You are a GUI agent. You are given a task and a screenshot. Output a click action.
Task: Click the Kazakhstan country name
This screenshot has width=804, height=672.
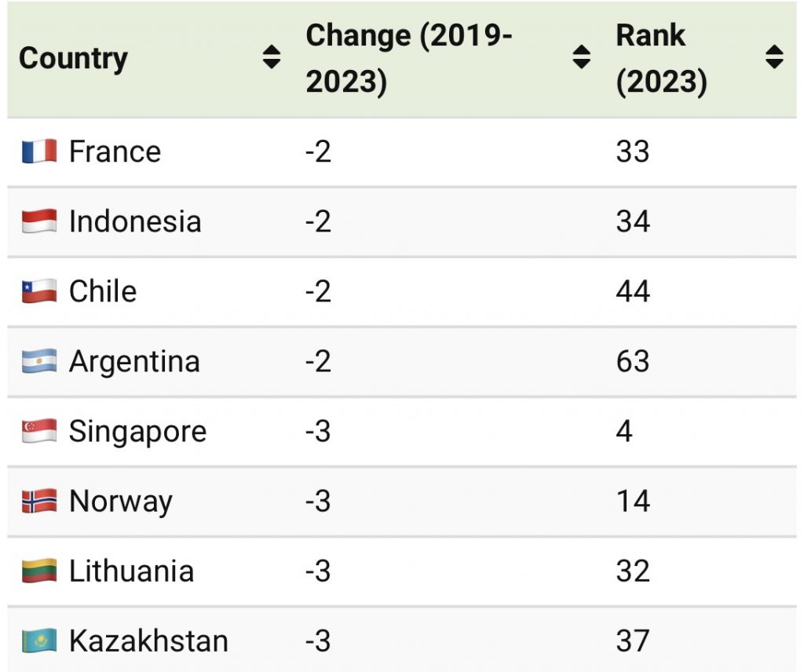[x=148, y=641]
